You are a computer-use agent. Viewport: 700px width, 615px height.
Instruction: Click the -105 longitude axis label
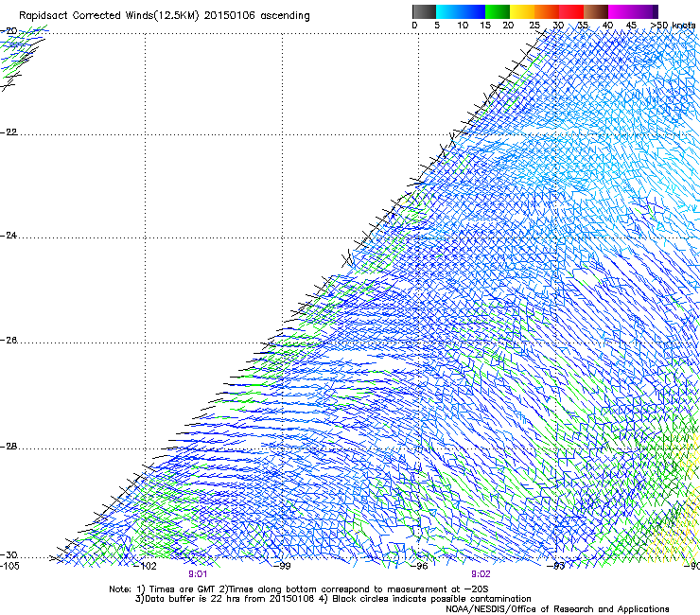click(9, 567)
